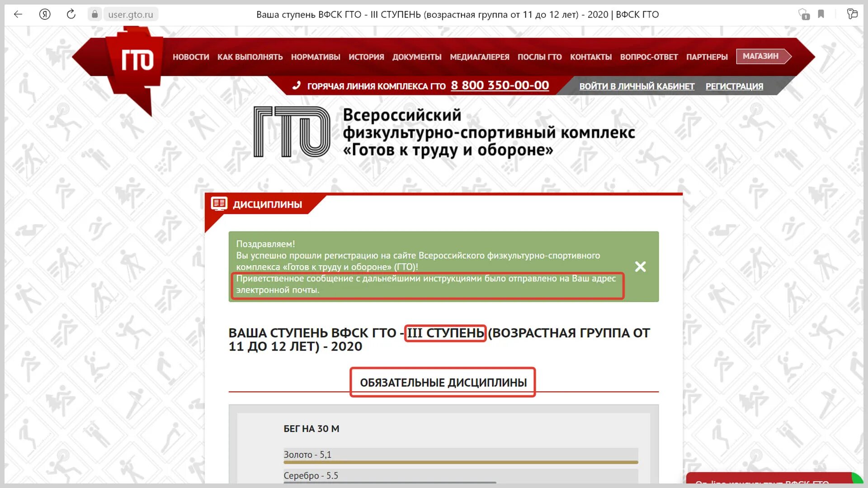Click ВОЙТИ В ЛИЧНЫЙ КАБИНЕТ link

(637, 86)
